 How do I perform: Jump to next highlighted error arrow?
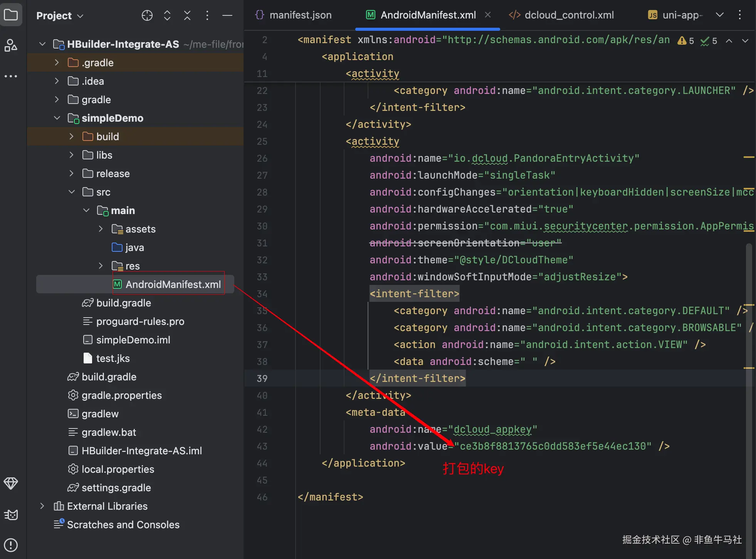click(x=745, y=41)
